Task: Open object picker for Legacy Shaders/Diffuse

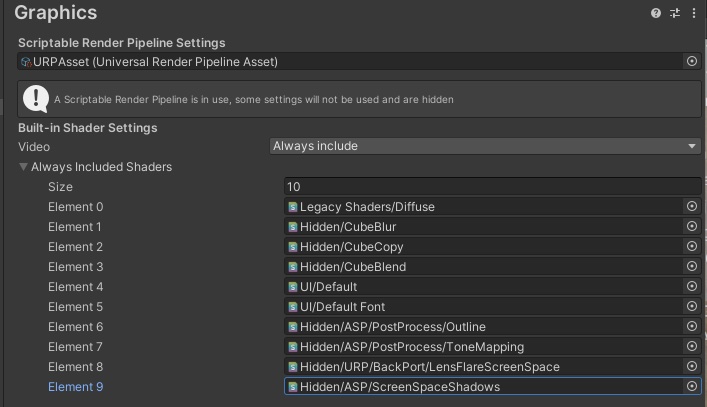Action: point(691,206)
